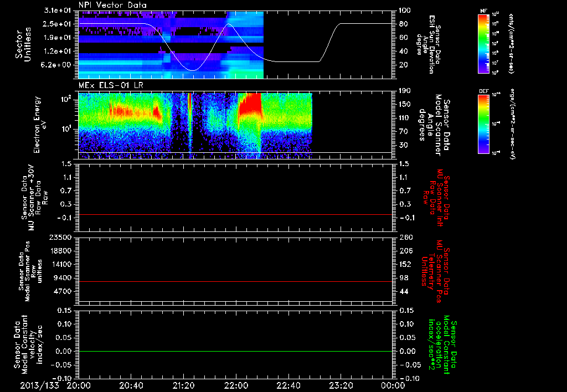The height and width of the screenshot is (392, 567).
Task: Click the NF rainbow color bar
Action: [484, 44]
